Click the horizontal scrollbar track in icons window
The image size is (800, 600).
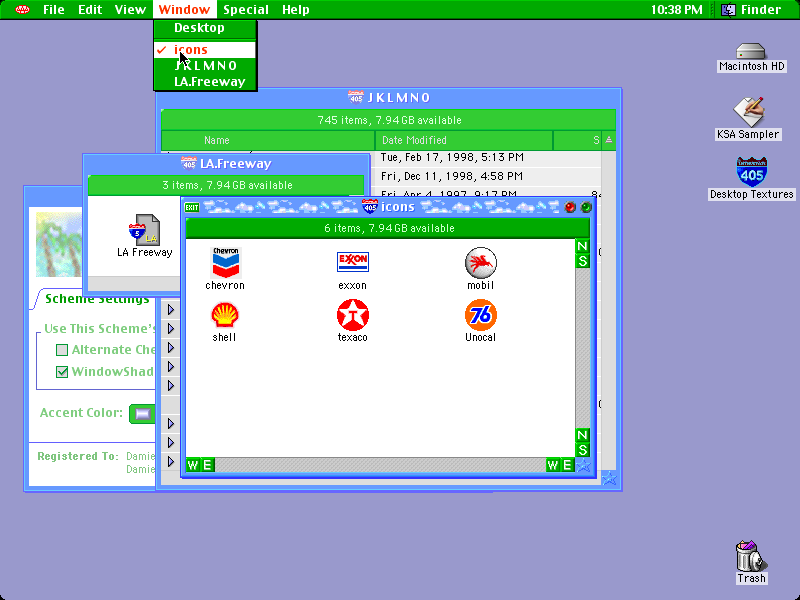pos(380,465)
